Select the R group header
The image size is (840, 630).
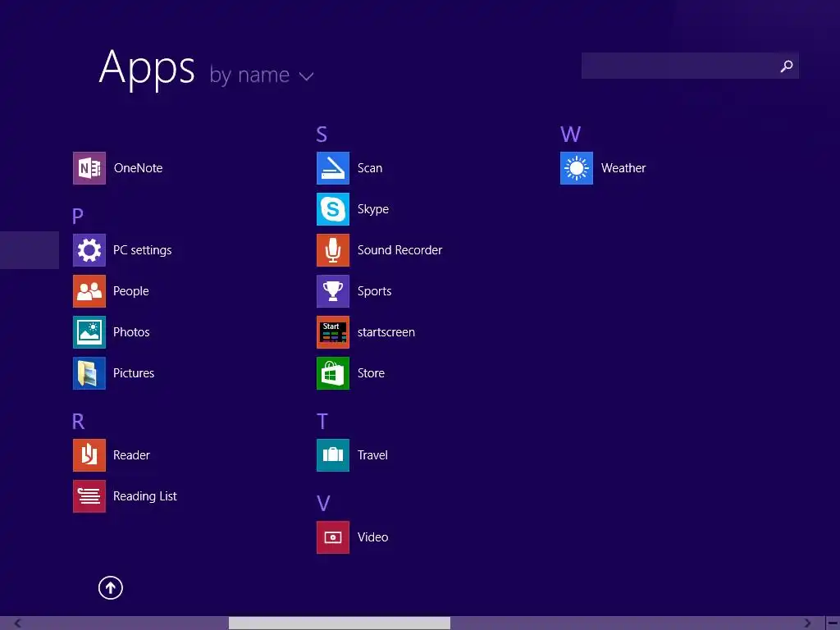tap(78, 421)
